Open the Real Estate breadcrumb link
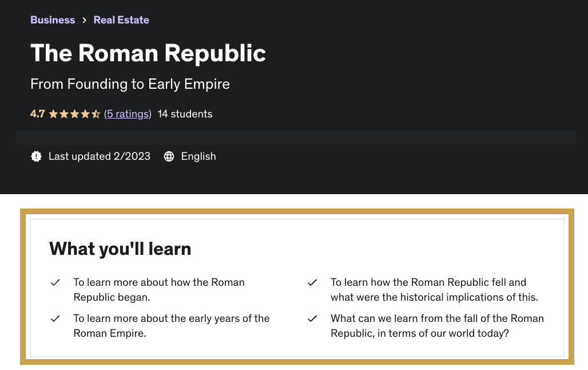 121,20
